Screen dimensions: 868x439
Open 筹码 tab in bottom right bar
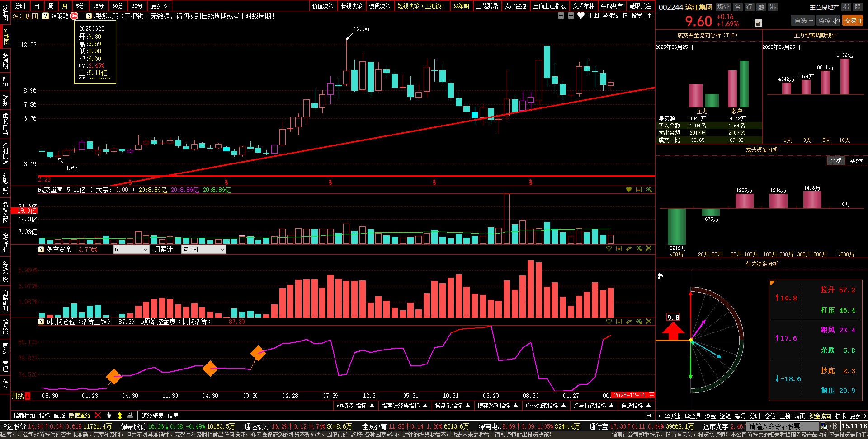click(740, 416)
